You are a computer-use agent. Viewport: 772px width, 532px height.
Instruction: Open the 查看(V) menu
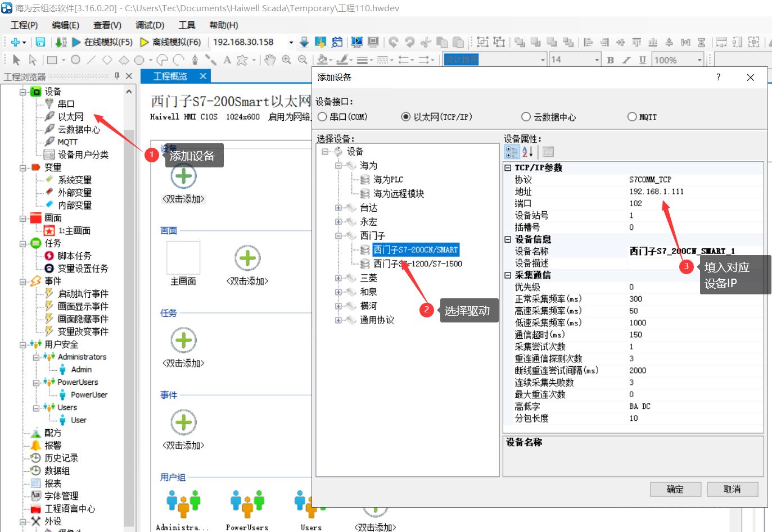tap(107, 25)
